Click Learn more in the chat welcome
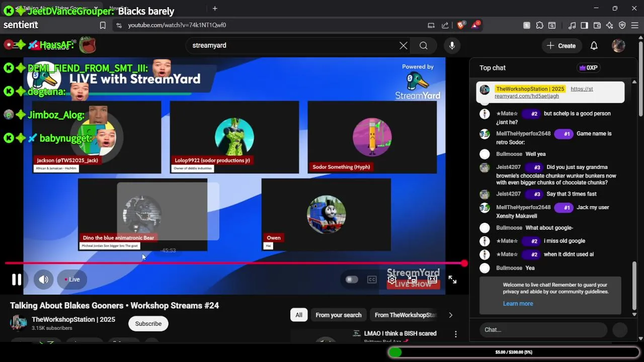This screenshot has width=644, height=362. 518,304
